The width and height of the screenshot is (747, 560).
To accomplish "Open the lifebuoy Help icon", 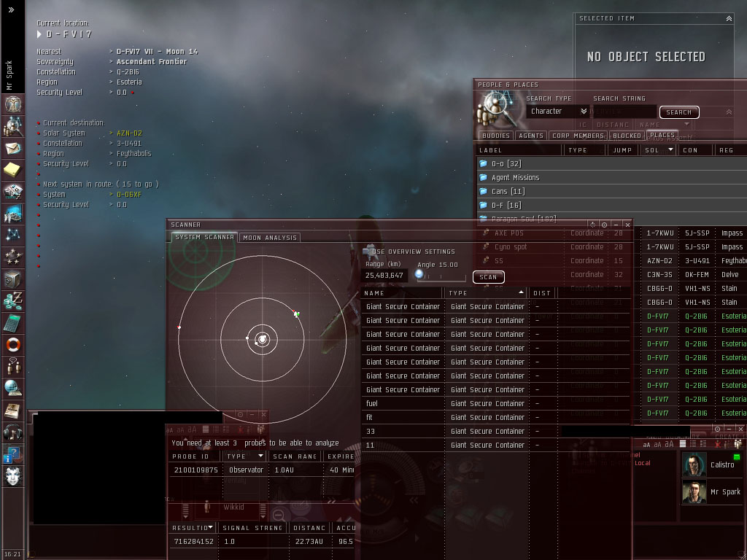I will [13, 345].
